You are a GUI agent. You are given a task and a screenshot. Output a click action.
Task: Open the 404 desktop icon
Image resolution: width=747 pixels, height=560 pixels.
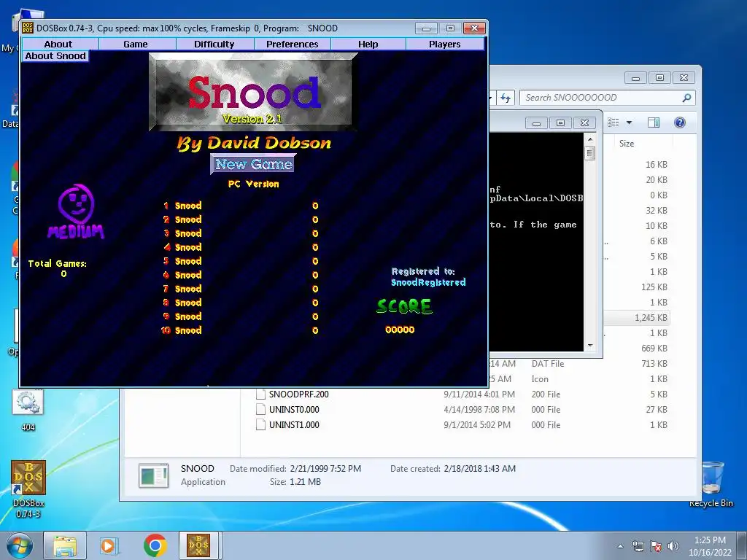[x=28, y=411]
